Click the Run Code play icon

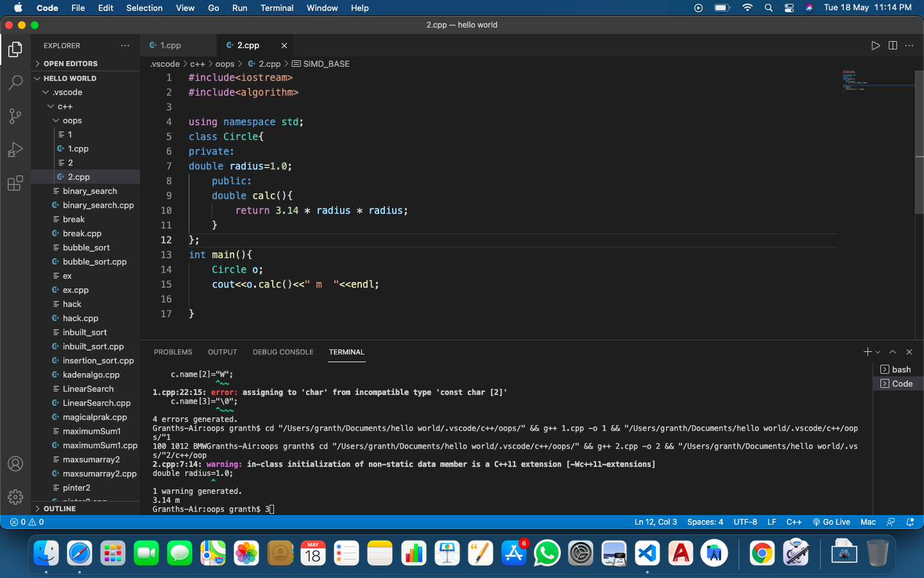(x=875, y=46)
